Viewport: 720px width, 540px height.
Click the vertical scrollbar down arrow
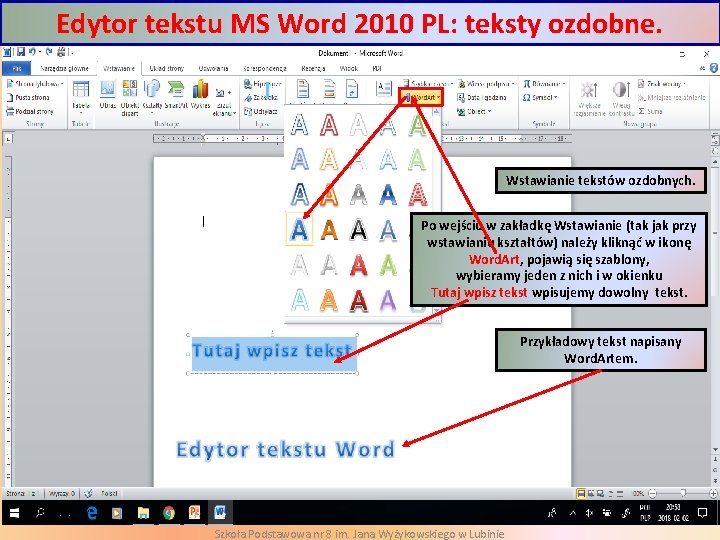click(x=715, y=449)
